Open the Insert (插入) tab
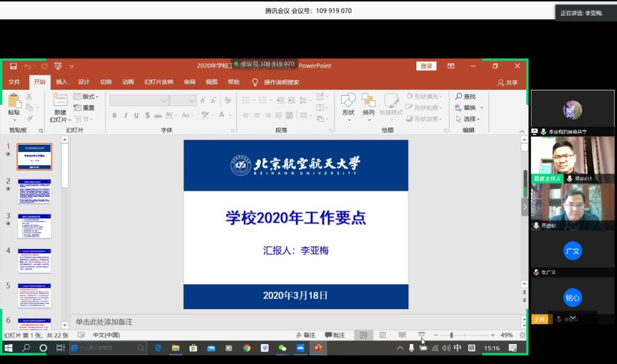 [61, 82]
